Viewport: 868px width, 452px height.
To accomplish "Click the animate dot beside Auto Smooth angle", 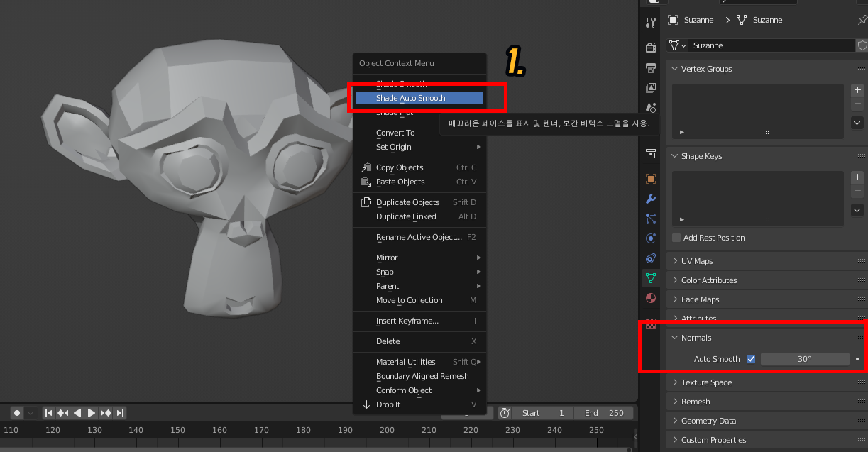I will pyautogui.click(x=857, y=359).
